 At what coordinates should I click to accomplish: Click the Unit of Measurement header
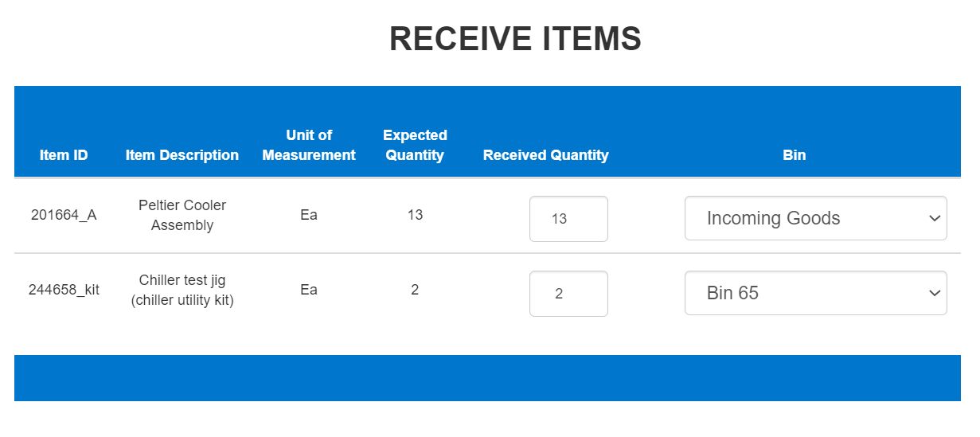(309, 145)
